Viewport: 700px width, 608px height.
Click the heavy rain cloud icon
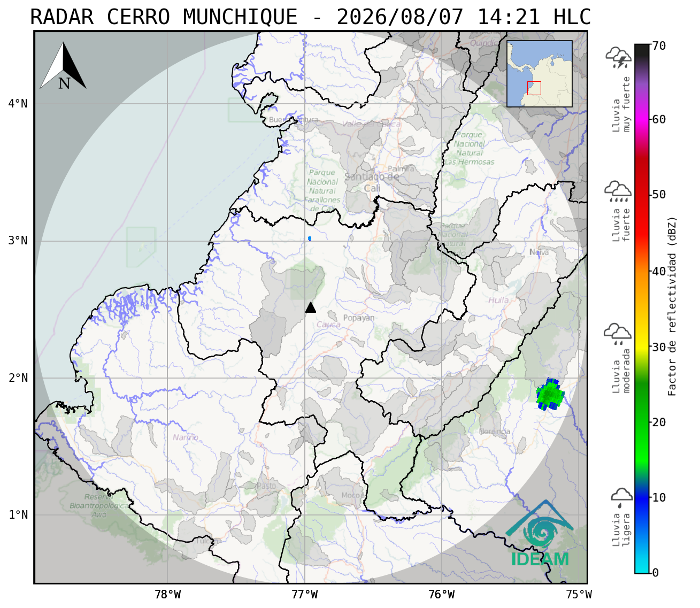tap(618, 191)
